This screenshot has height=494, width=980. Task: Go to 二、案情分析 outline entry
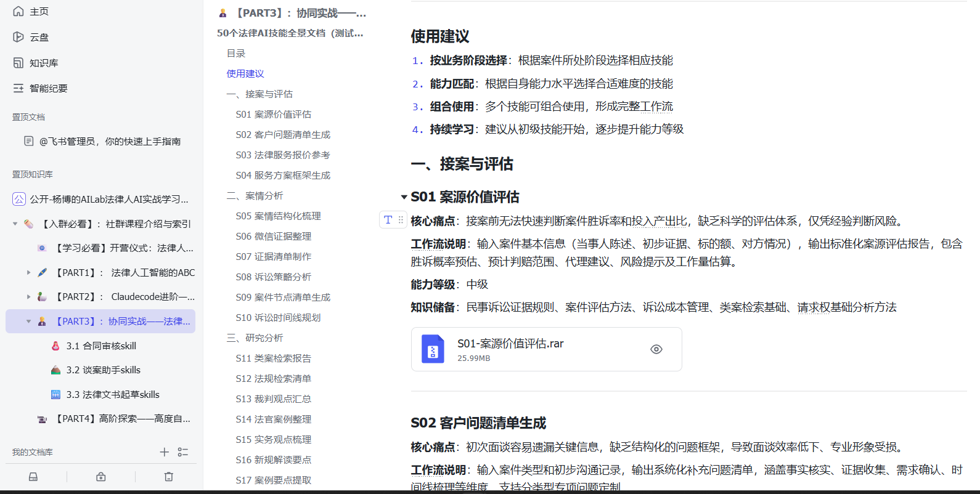click(x=255, y=195)
